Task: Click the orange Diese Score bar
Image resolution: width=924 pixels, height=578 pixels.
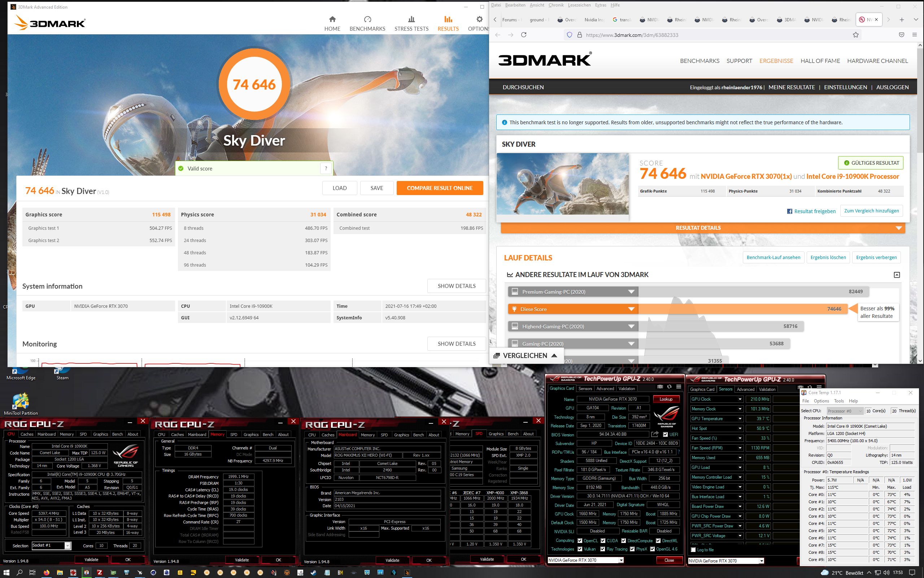Action: 678,309
